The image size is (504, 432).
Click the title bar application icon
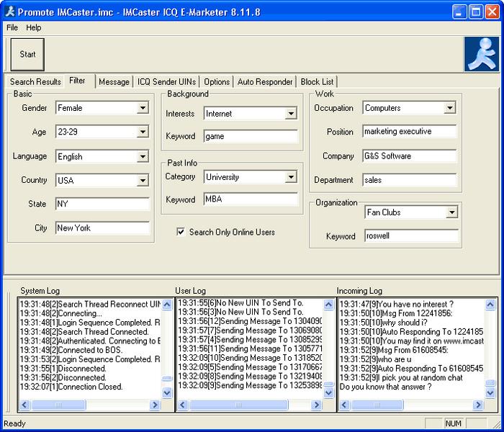[10, 12]
